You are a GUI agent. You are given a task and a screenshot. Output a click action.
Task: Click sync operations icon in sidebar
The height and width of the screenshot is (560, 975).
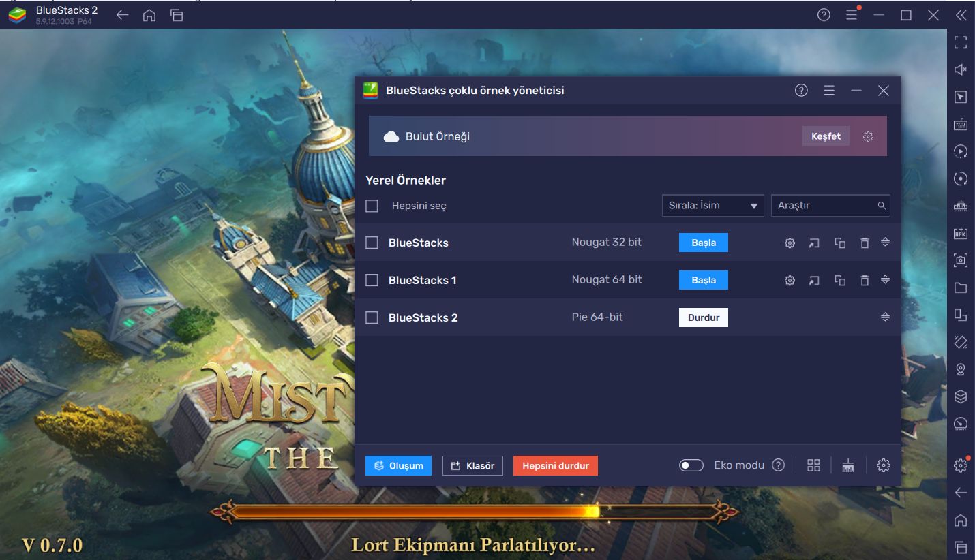point(961,178)
